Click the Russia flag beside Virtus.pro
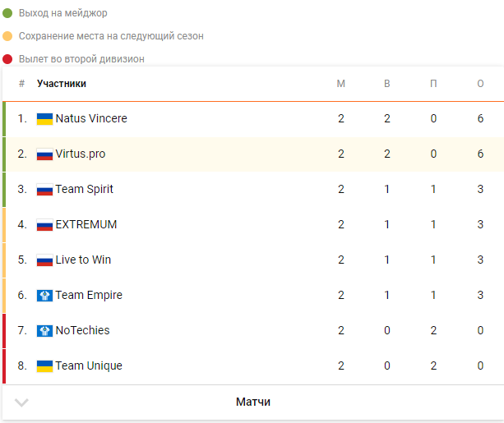 [44, 154]
